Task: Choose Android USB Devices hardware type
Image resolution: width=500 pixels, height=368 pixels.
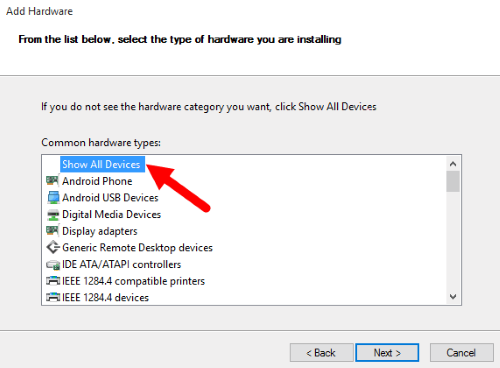Action: 110,198
